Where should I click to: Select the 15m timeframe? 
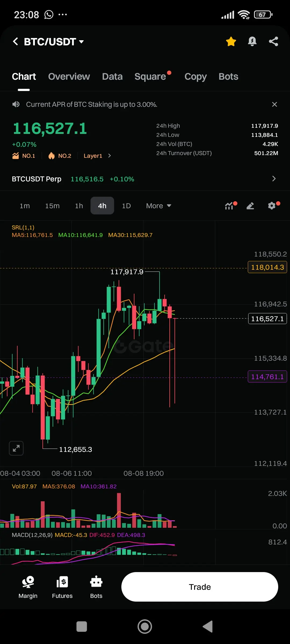52,206
